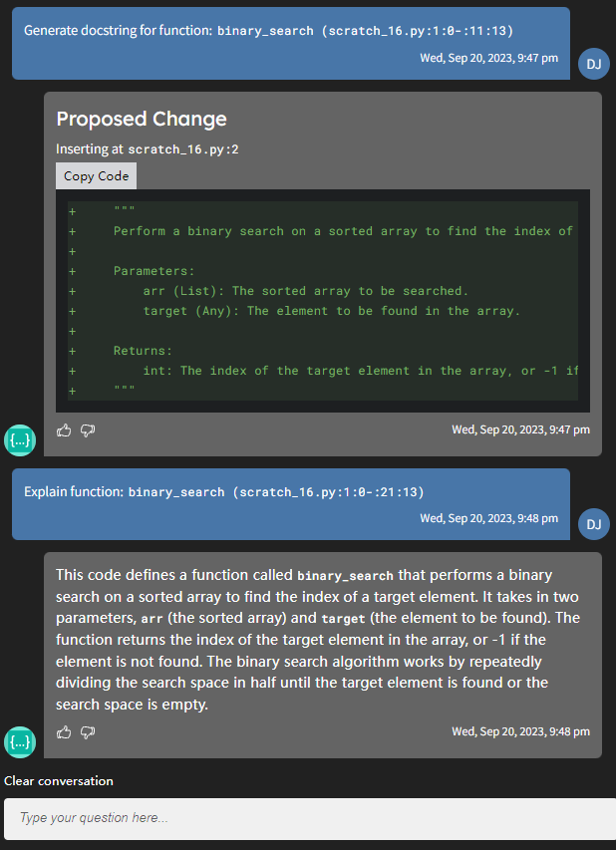Click the Clear conversation link

59,780
